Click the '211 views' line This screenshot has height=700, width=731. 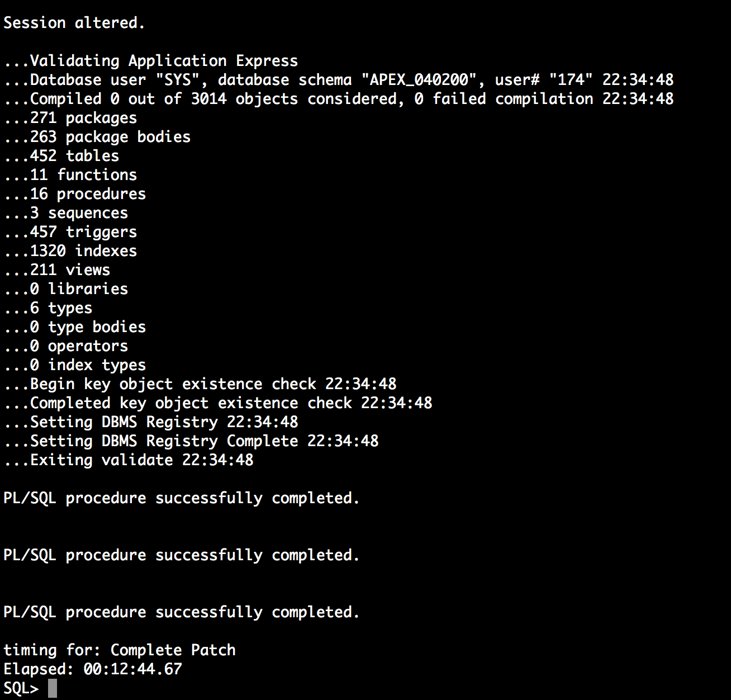coord(57,270)
